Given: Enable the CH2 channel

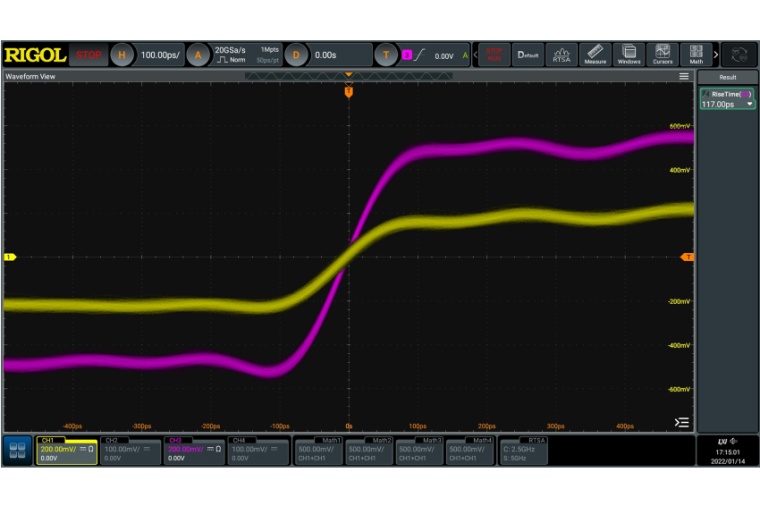Looking at the screenshot, I should coord(131,450).
